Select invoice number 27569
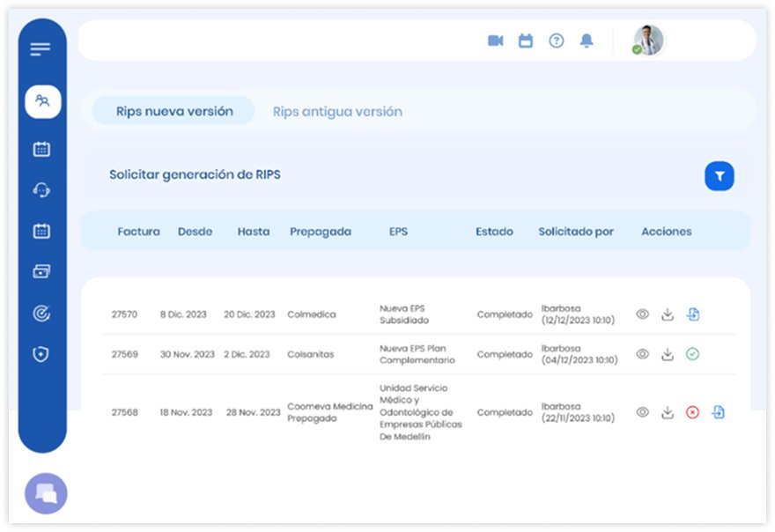Image resolution: width=775 pixels, height=532 pixels. 124,354
